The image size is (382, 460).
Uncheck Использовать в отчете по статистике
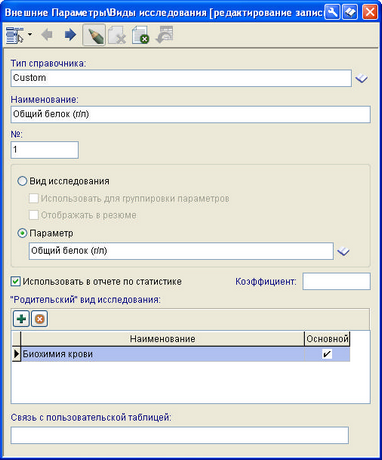(16, 281)
